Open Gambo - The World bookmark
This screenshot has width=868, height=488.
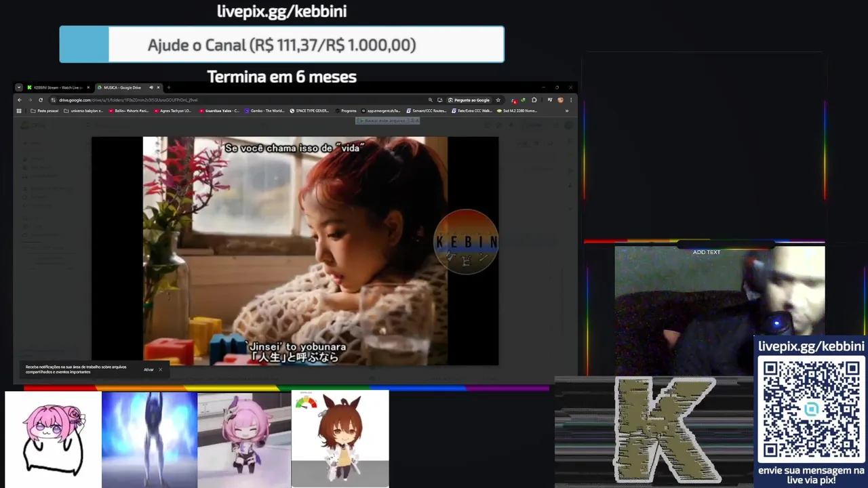tap(264, 110)
